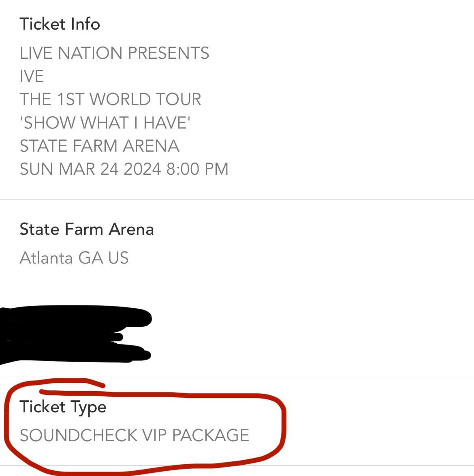The width and height of the screenshot is (474, 476).
Task: Open the State Farm Arena venue heading
Action: (x=87, y=229)
